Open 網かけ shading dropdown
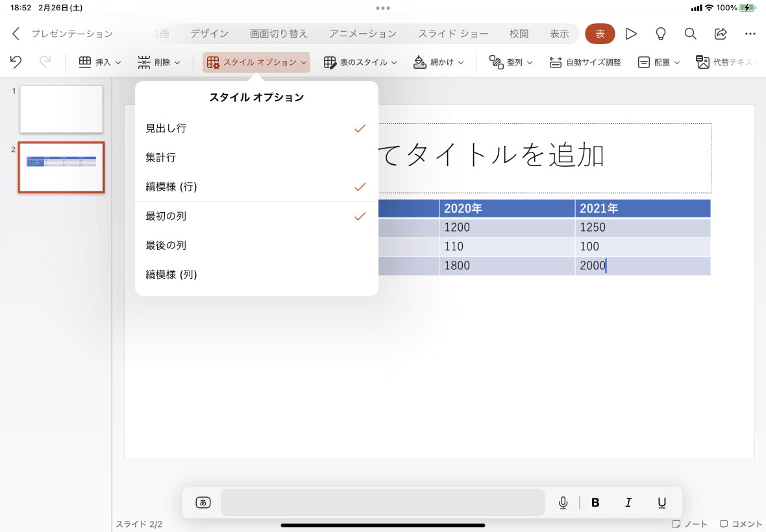 pyautogui.click(x=438, y=62)
